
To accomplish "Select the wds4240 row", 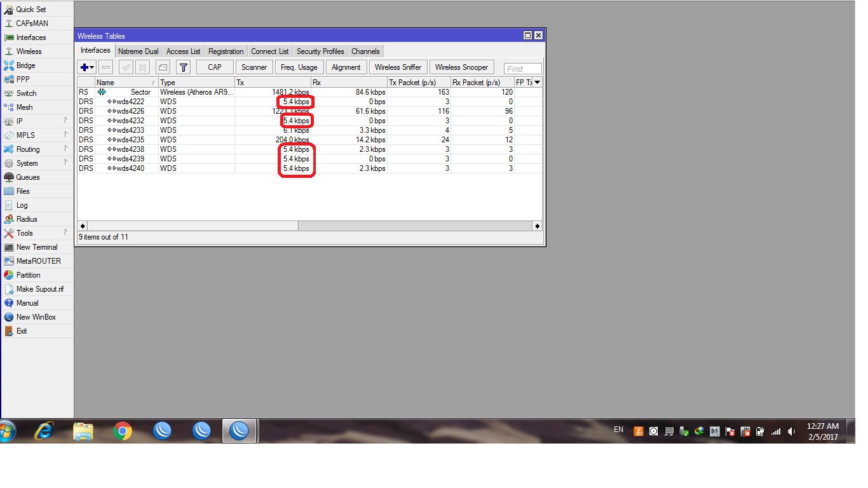I will 309,168.
